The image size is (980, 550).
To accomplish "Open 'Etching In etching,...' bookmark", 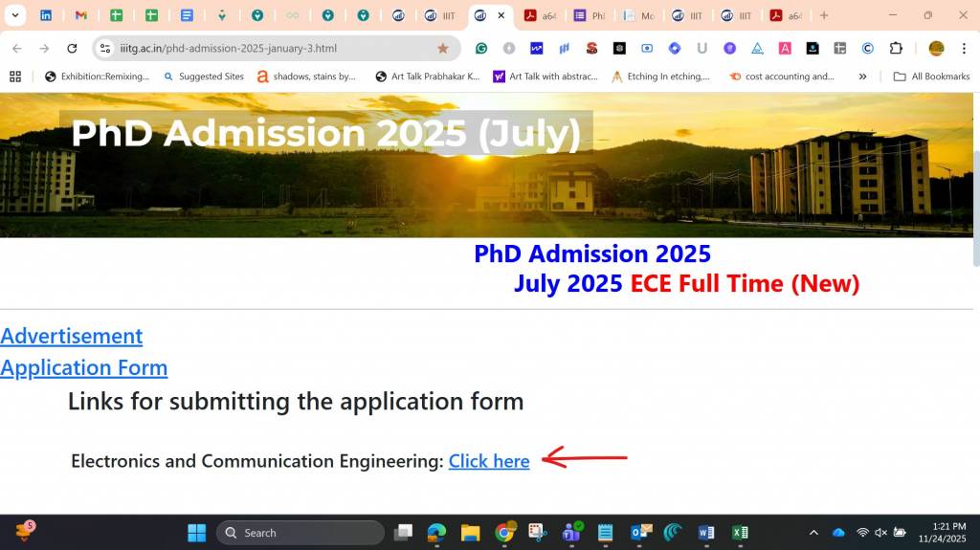I will 660,77.
